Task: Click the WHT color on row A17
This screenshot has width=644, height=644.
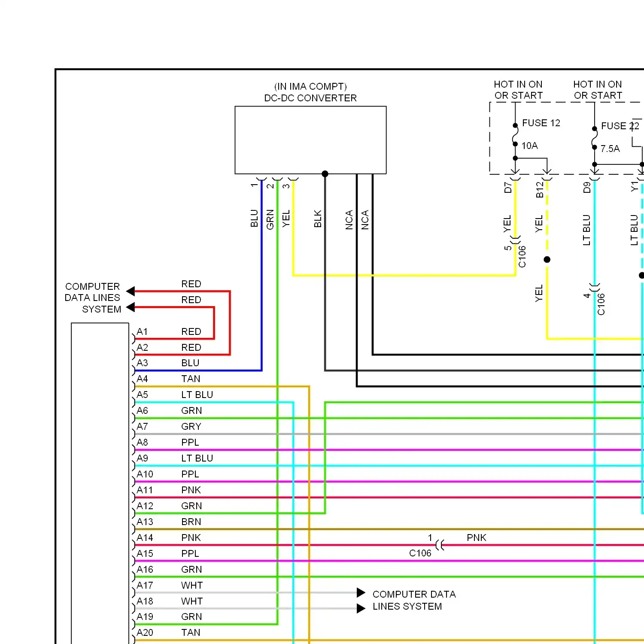Action: pyautogui.click(x=192, y=585)
